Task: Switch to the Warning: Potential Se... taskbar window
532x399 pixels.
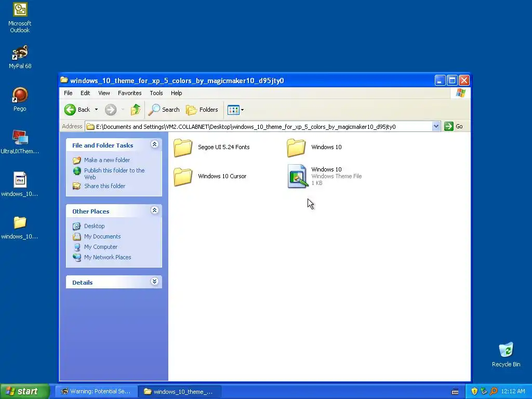Action: point(96,392)
